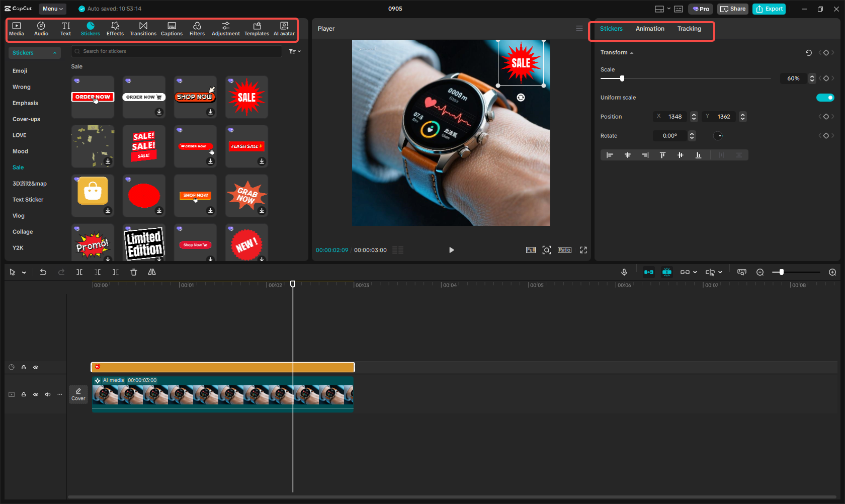The image size is (845, 504).
Task: Select the GRAB NOW sticker thumbnail
Action: click(x=246, y=196)
